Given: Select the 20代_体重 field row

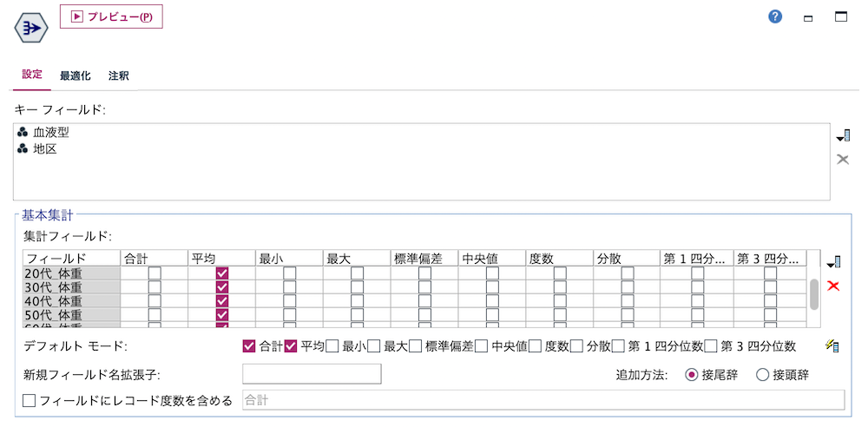Looking at the screenshot, I should click(71, 273).
